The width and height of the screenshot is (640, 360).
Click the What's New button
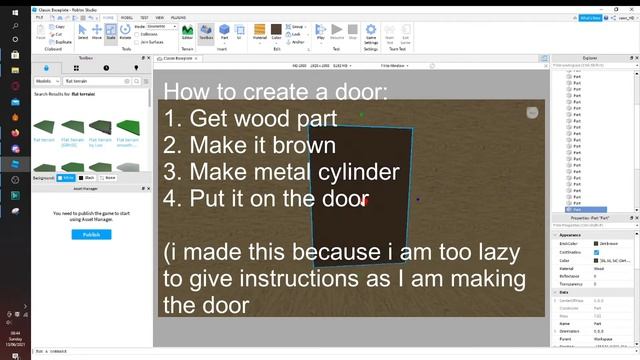(590, 18)
